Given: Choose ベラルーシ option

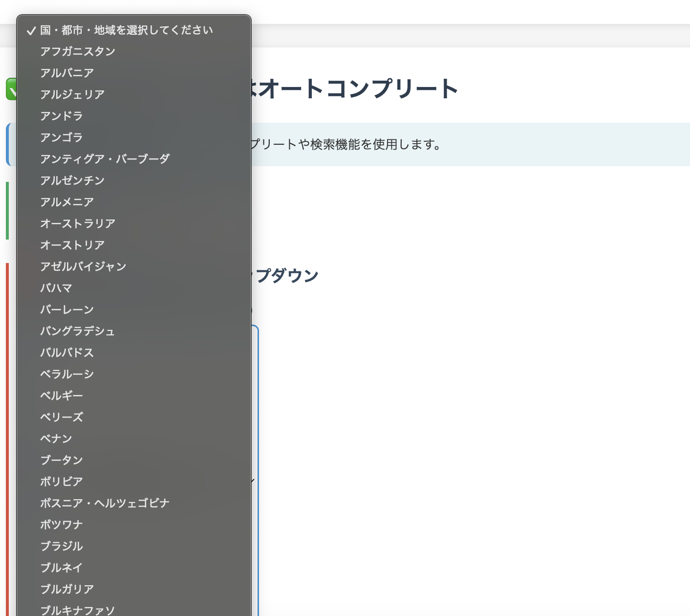Looking at the screenshot, I should [x=134, y=374].
